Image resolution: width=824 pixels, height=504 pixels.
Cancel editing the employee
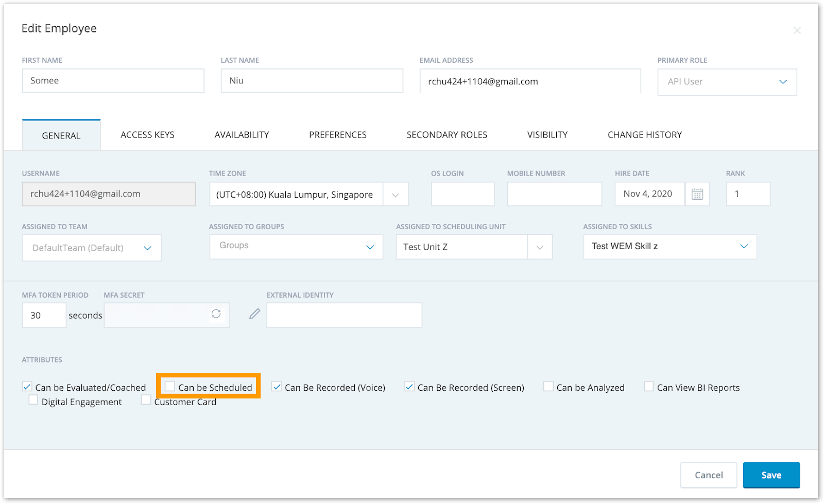click(x=708, y=475)
